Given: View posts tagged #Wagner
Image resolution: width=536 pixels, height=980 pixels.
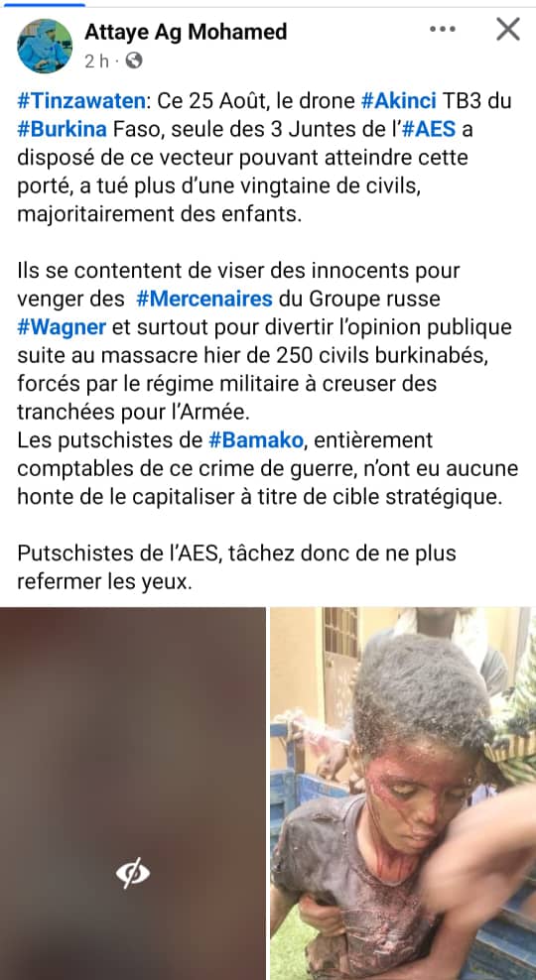Looking at the screenshot, I should click(x=62, y=327).
